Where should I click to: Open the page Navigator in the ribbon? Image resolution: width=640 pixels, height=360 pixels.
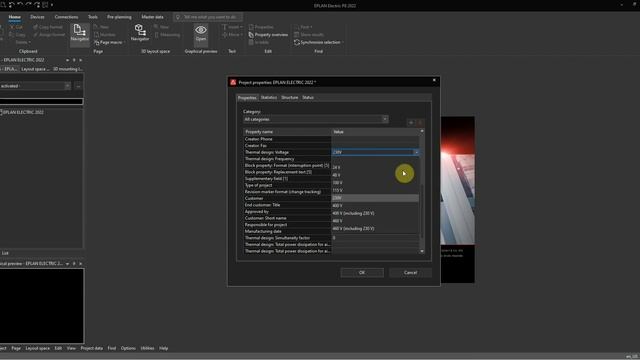[x=79, y=33]
